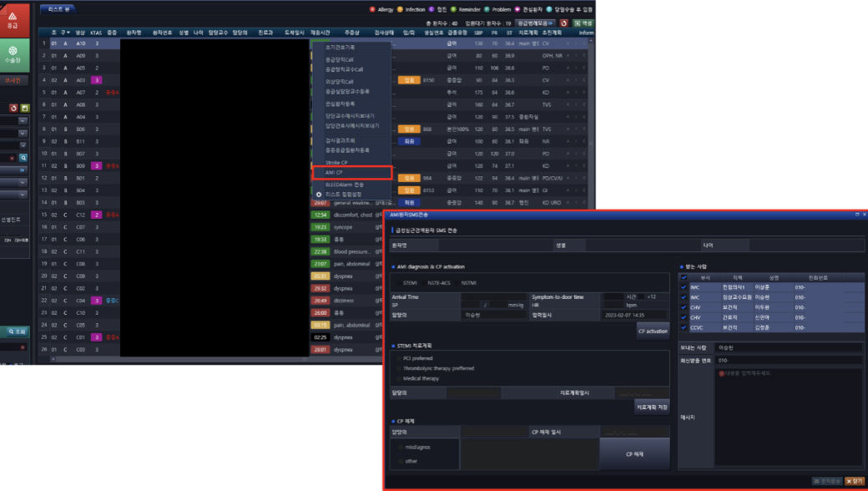Select the PCI preferred radio option

(398, 358)
